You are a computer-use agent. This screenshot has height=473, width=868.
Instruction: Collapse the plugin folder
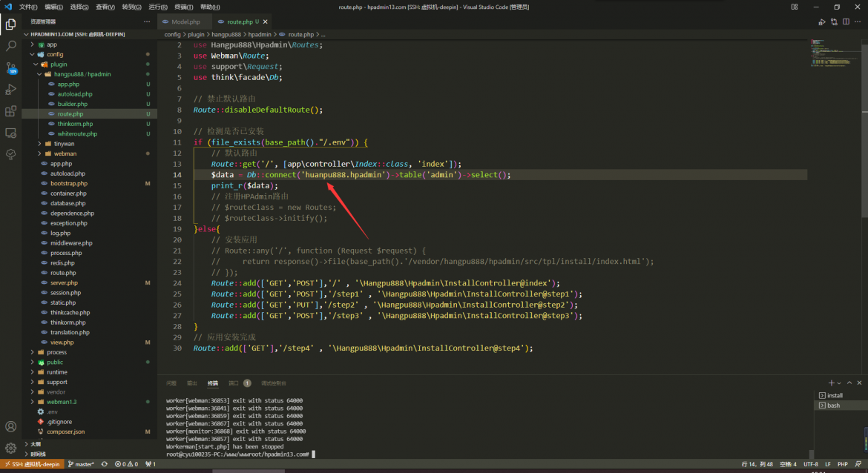click(x=59, y=64)
